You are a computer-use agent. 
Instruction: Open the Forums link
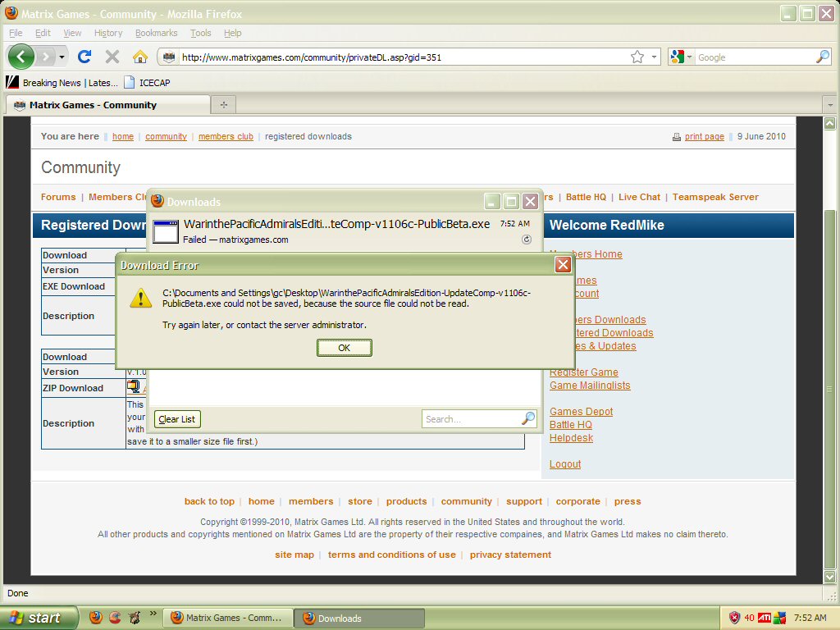[x=58, y=197]
